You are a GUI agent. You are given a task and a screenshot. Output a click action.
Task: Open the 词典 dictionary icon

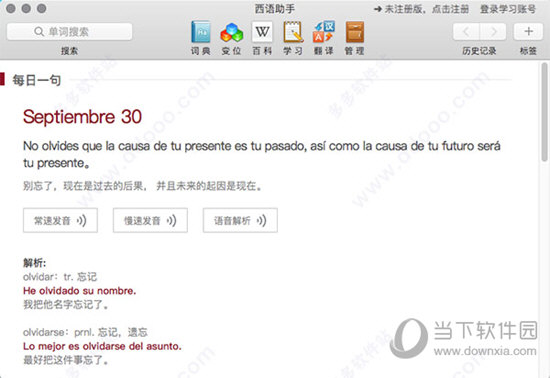(x=201, y=32)
